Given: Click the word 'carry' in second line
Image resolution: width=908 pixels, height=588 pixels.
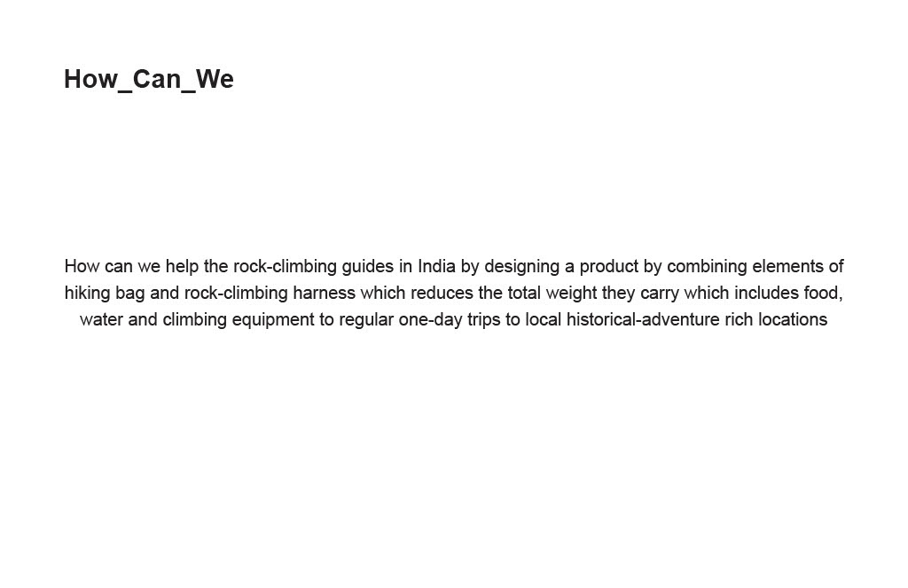Looking at the screenshot, I should (659, 293).
